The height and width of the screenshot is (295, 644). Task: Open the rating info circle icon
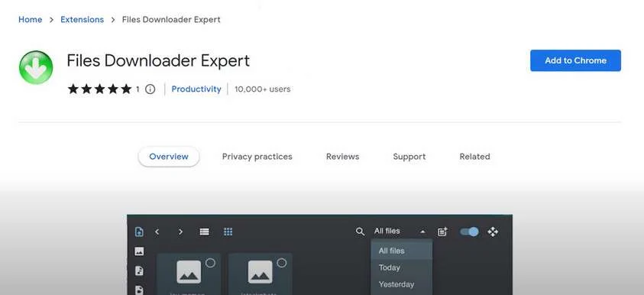(150, 89)
